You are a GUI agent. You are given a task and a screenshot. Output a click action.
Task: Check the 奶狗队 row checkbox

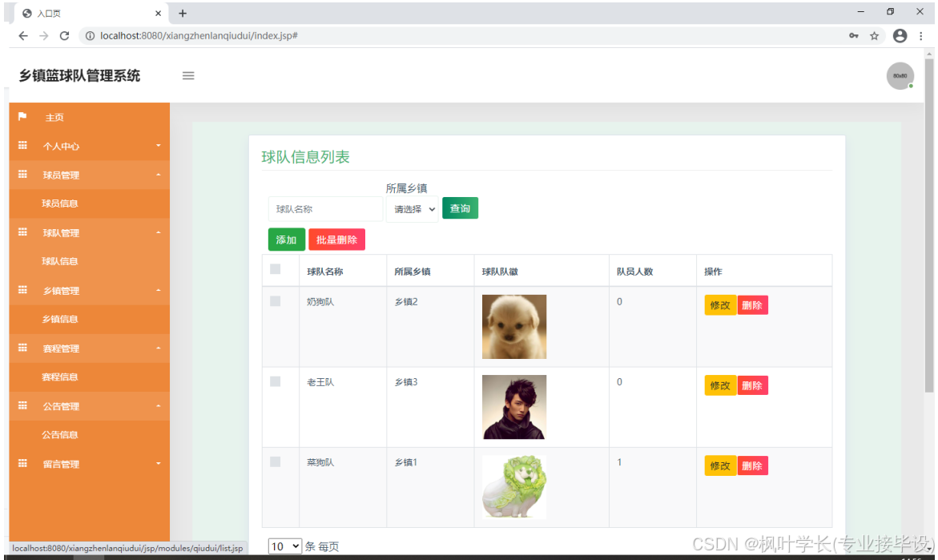pyautogui.click(x=276, y=301)
